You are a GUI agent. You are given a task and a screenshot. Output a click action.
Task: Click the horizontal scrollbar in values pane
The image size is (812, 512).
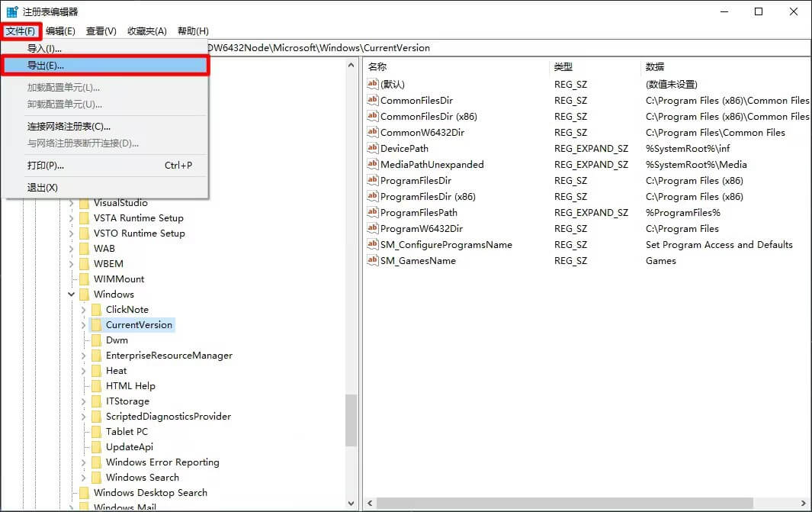[579, 504]
